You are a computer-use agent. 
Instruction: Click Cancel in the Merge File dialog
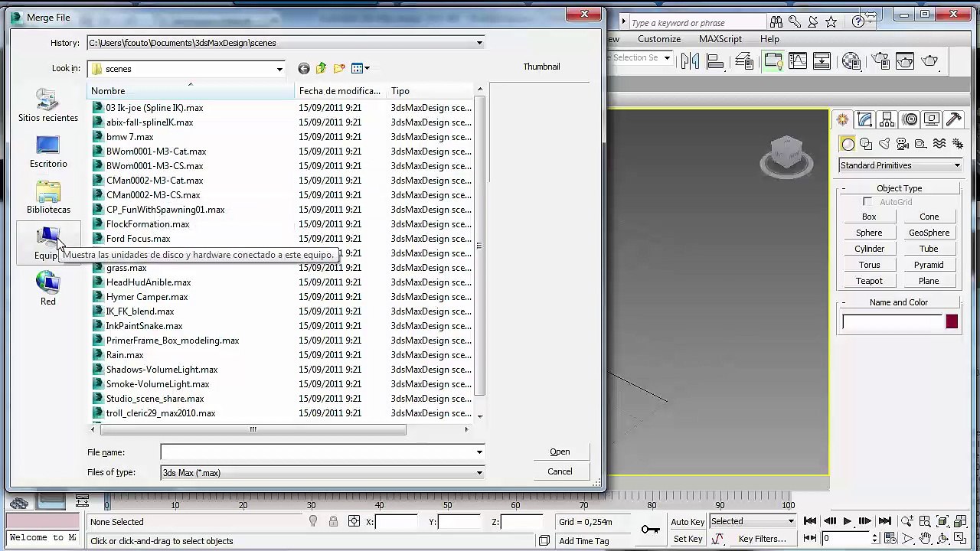tap(560, 471)
